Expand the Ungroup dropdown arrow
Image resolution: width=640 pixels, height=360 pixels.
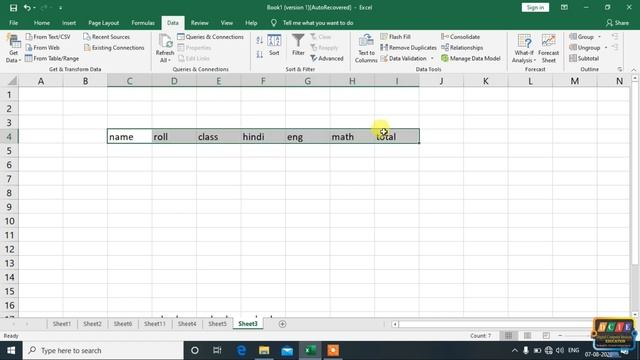(606, 48)
